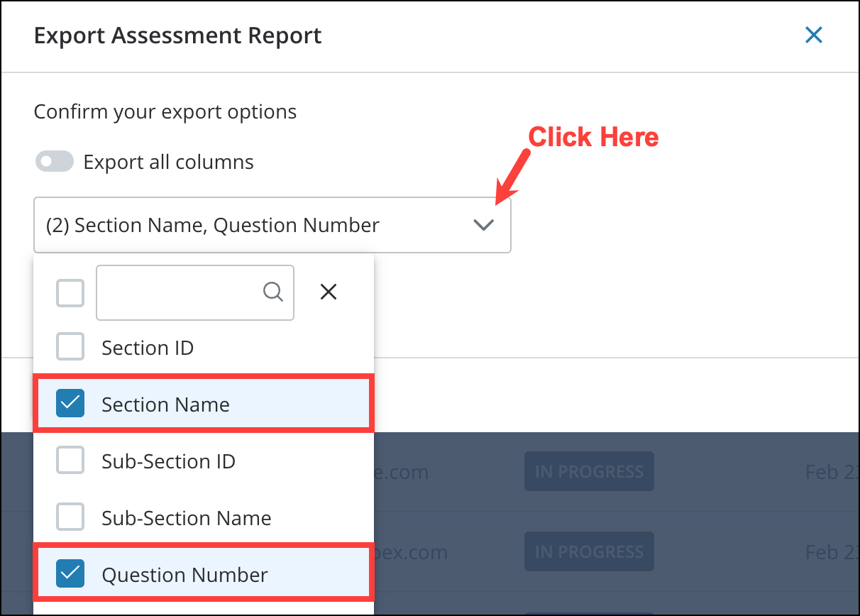Click the Section ID label text
Viewport: 860px width, 616px height.
[x=147, y=347]
